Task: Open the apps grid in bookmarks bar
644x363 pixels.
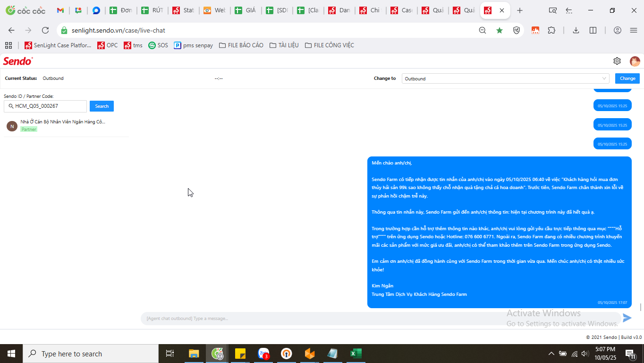Action: [8, 45]
